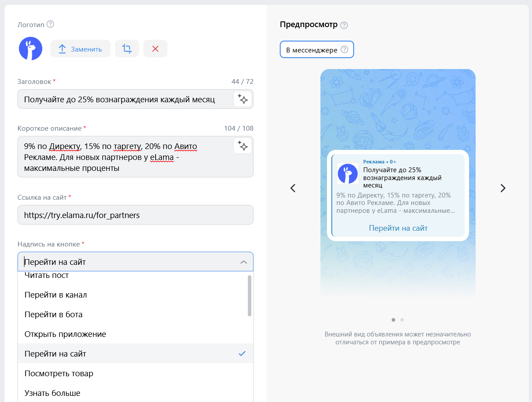Click Перейти на сайт link in ad preview
This screenshot has width=532, height=402.
pyautogui.click(x=398, y=228)
